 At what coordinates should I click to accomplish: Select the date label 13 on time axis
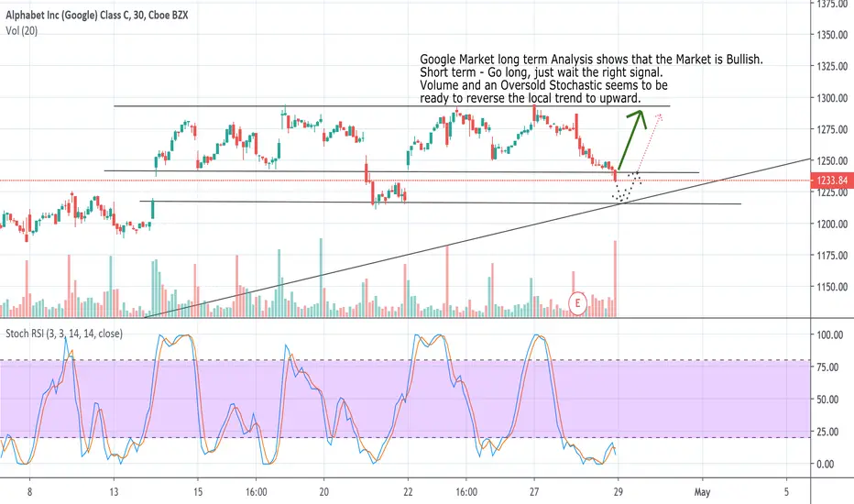pos(114,492)
